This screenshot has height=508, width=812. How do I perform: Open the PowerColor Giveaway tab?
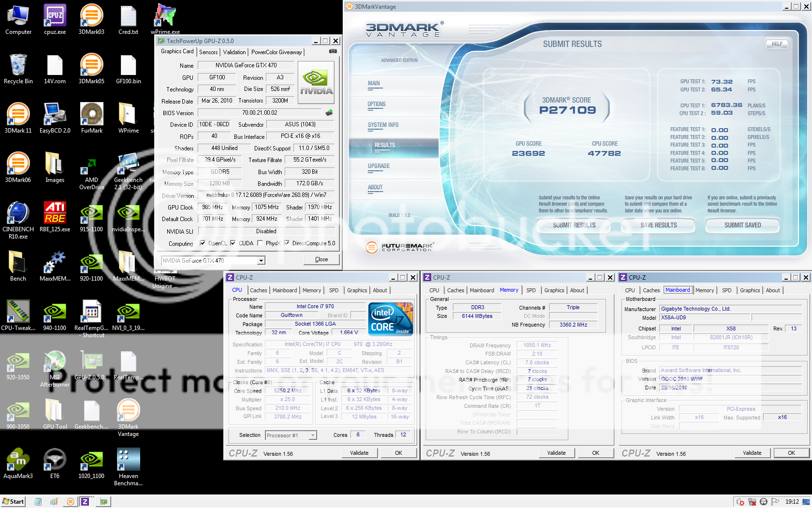[276, 52]
